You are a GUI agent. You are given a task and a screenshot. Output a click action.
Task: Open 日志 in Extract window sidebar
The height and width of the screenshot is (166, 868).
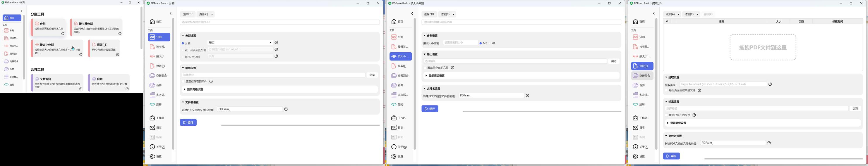(642, 128)
